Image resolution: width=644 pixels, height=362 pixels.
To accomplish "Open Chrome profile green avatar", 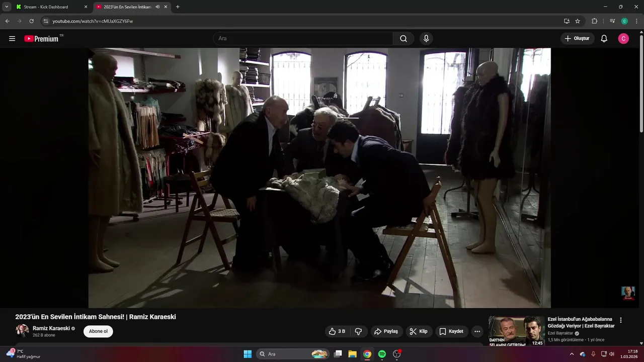I will 624,21.
